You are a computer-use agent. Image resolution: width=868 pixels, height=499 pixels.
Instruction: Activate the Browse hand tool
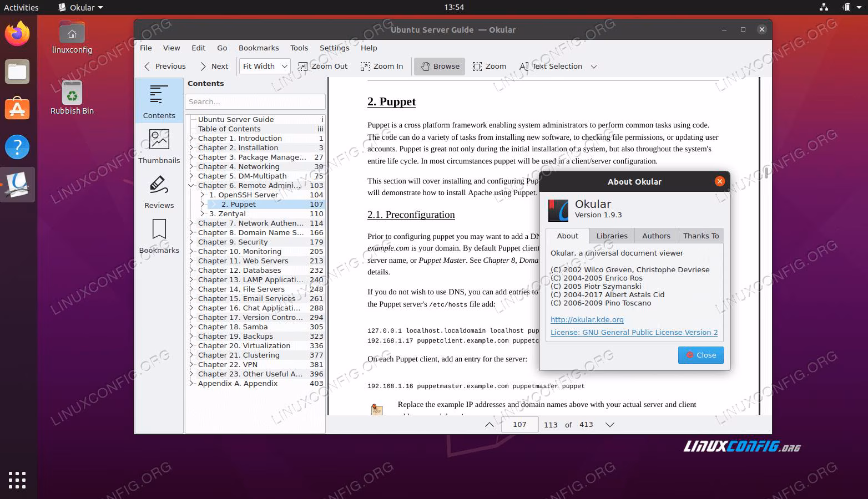click(440, 67)
